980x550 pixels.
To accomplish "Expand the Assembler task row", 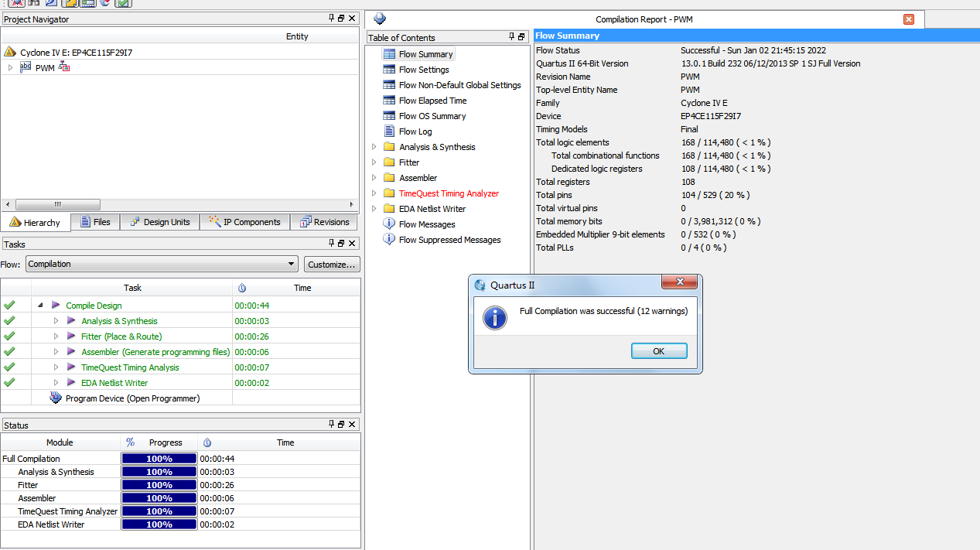I will 56,352.
